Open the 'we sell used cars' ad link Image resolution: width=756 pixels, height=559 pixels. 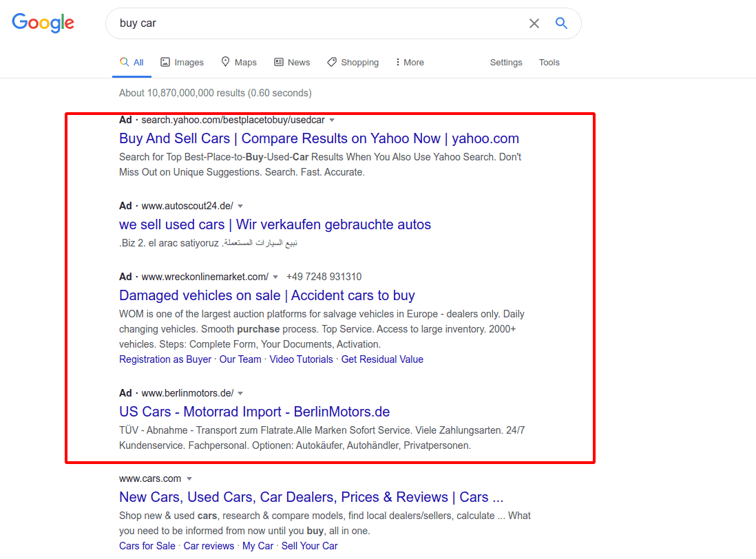275,224
